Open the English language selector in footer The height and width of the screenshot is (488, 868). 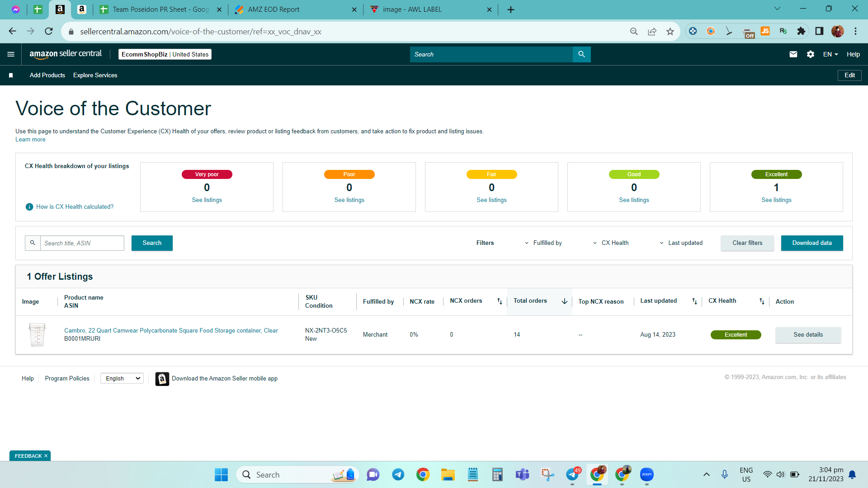coord(122,379)
